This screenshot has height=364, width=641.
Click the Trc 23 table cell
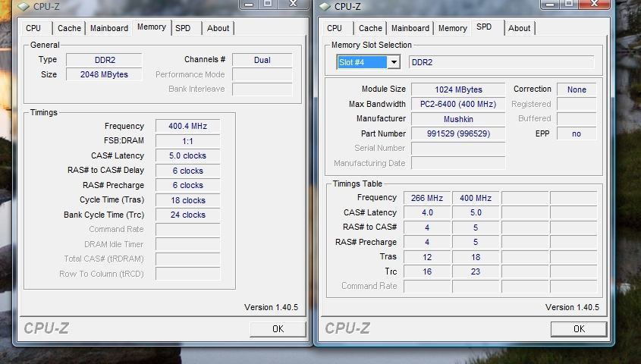click(476, 271)
